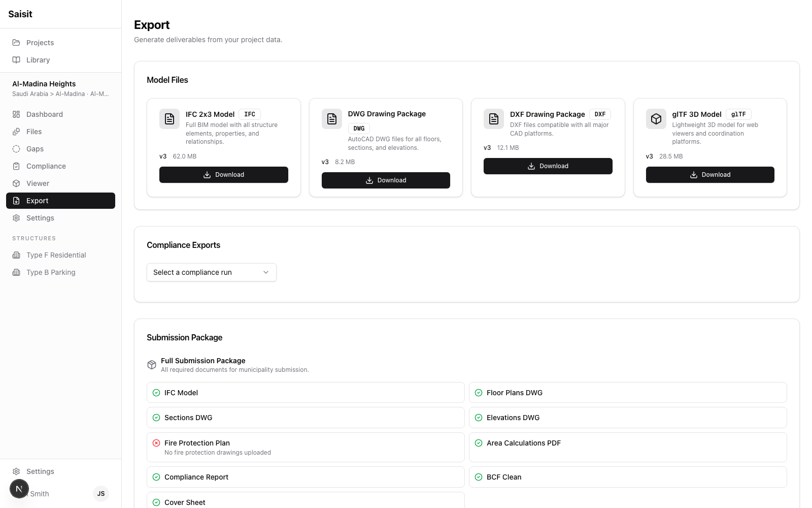Click the Compliance Report row
This screenshot has height=508, width=812.
306,477
